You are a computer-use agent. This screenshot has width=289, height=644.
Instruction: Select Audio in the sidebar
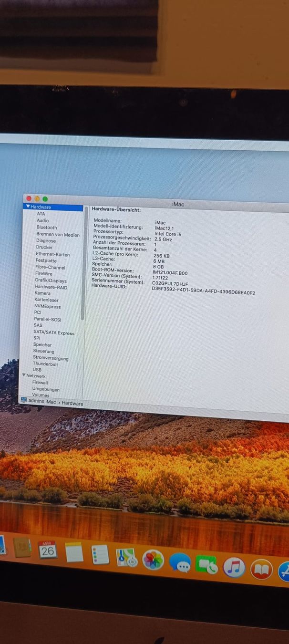tap(42, 221)
